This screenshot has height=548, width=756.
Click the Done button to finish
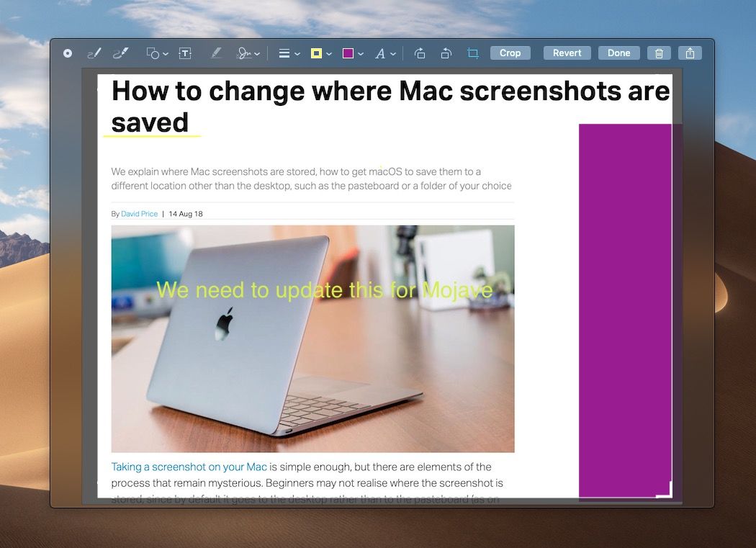pos(618,53)
